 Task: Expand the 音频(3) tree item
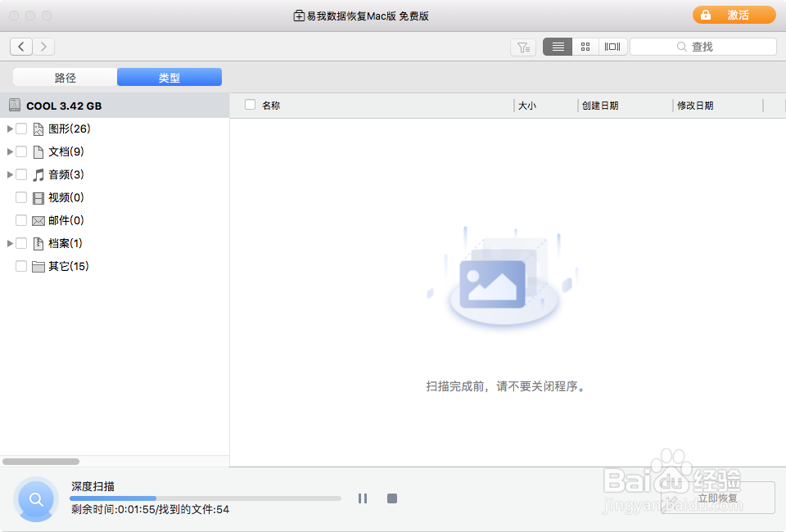(x=9, y=174)
